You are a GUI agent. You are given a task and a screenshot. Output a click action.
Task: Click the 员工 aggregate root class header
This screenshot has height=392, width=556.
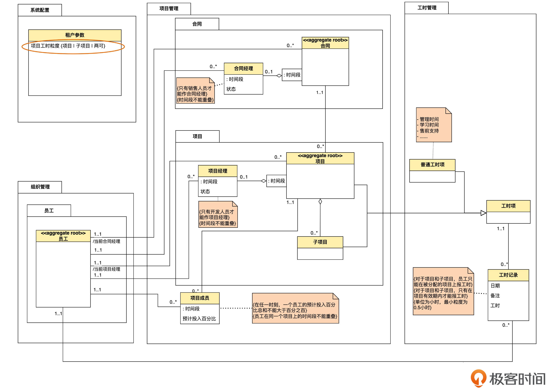tap(63, 236)
